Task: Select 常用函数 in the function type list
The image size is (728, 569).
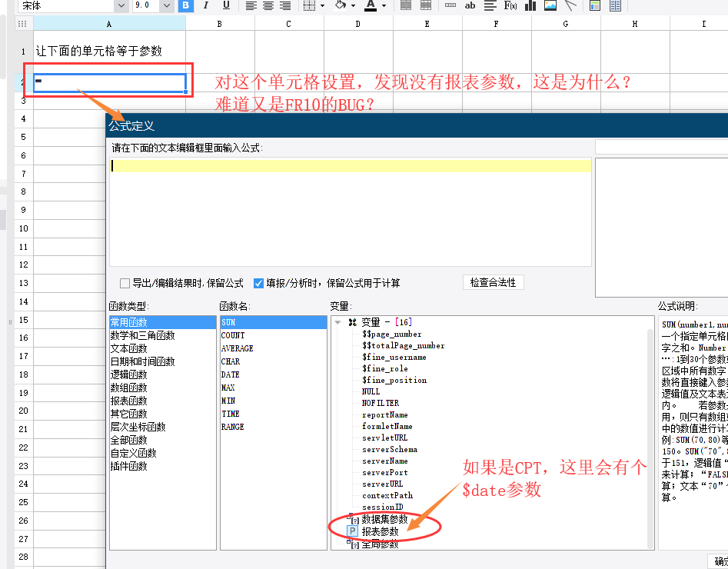Action: click(x=162, y=322)
